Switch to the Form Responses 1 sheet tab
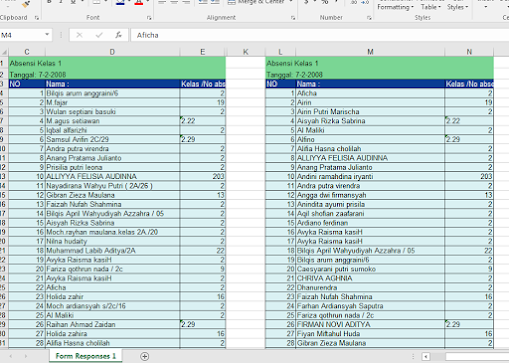Viewport: 509px width, 363px height. point(85,356)
